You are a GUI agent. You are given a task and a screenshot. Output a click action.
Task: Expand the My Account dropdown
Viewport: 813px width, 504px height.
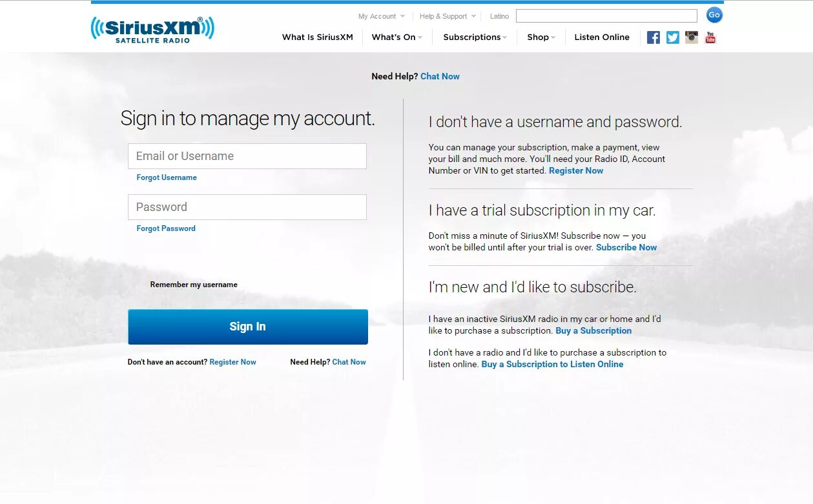tap(382, 16)
